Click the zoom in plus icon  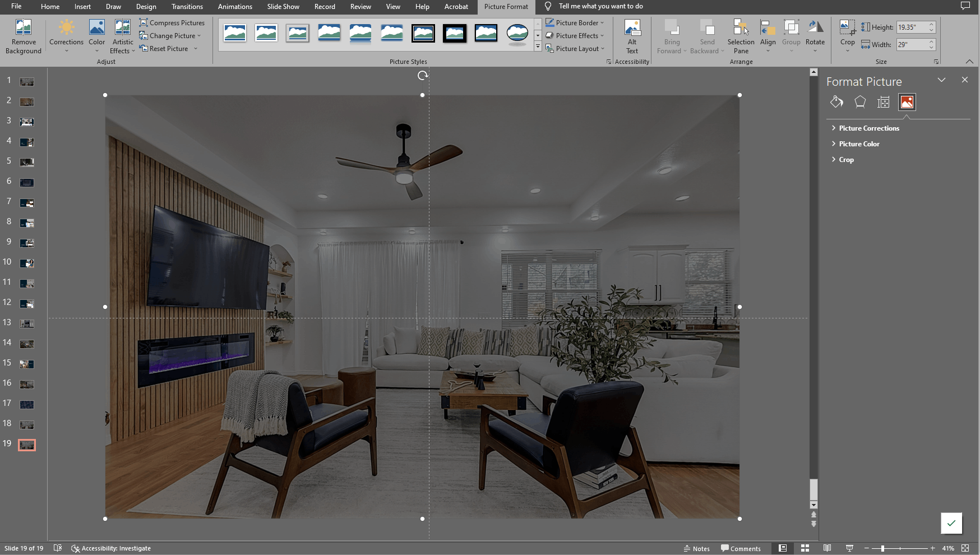932,548
